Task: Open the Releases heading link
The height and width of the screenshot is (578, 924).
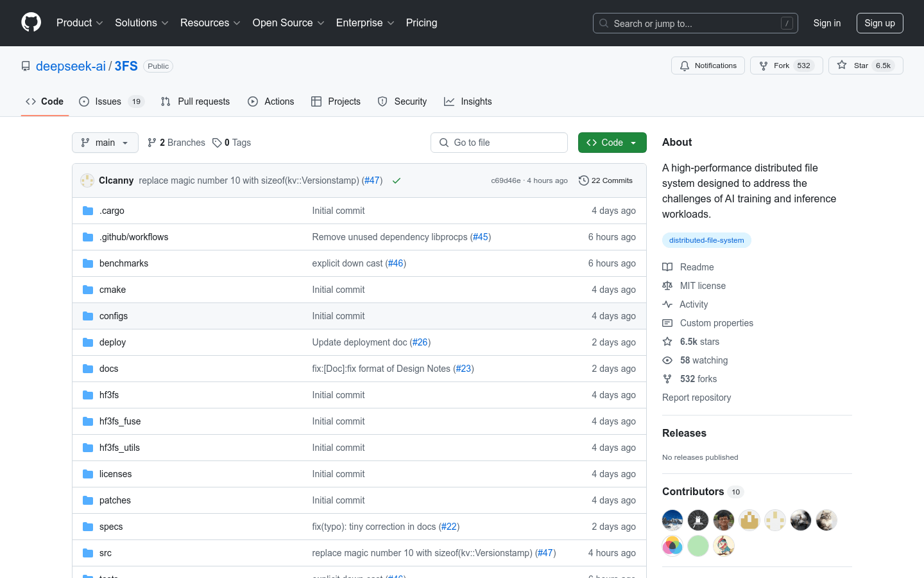Action: coord(684,433)
